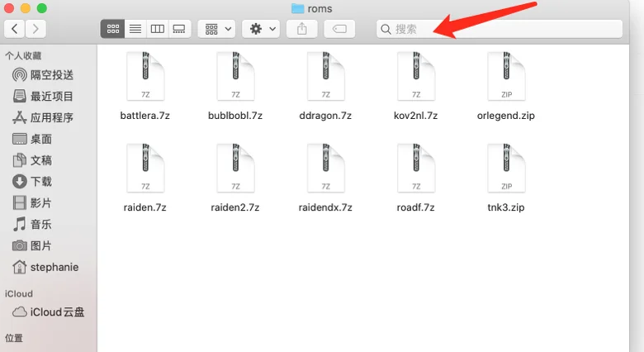
Task: Select bublbobl.7z file icon
Action: click(235, 76)
